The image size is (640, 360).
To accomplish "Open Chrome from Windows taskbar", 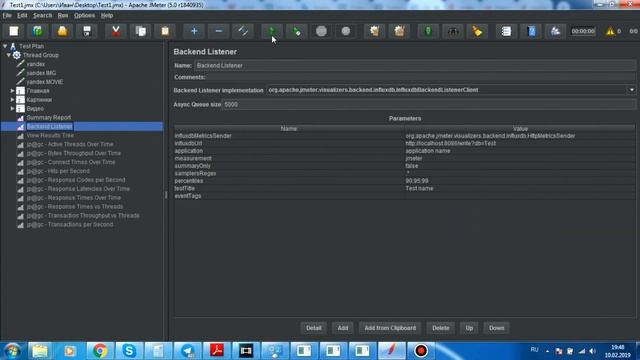I will pos(100,351).
